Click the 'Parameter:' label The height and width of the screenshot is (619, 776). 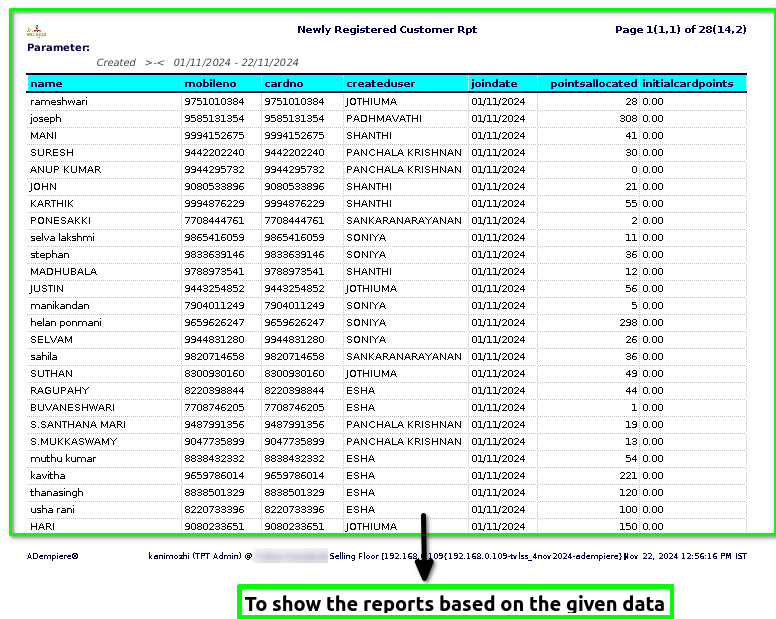click(x=58, y=48)
